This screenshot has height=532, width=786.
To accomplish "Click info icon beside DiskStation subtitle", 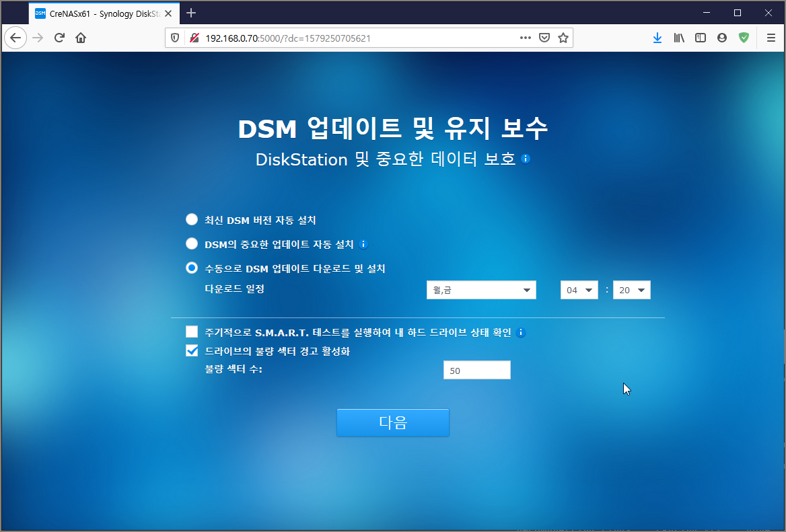I will coord(526,159).
